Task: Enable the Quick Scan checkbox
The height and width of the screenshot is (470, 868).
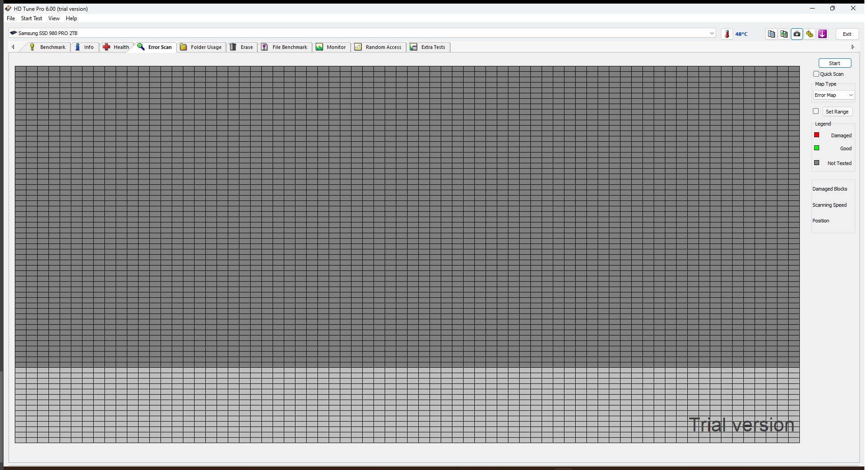Action: [816, 74]
